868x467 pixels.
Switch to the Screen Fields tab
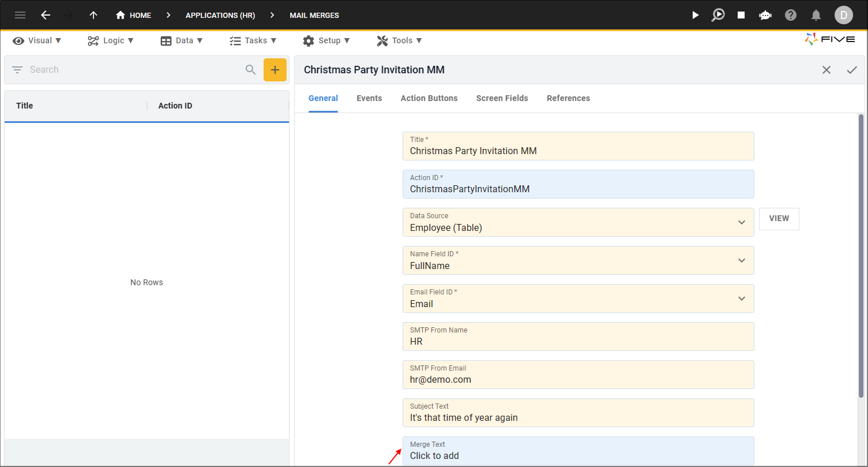click(x=502, y=98)
